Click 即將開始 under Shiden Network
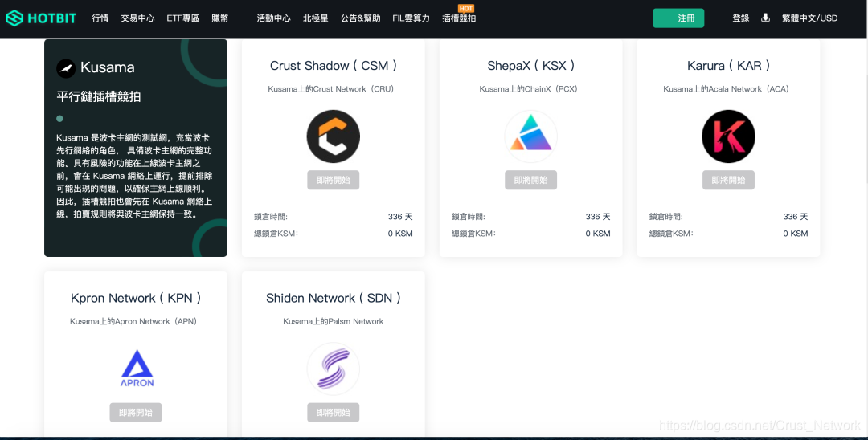 tap(334, 413)
